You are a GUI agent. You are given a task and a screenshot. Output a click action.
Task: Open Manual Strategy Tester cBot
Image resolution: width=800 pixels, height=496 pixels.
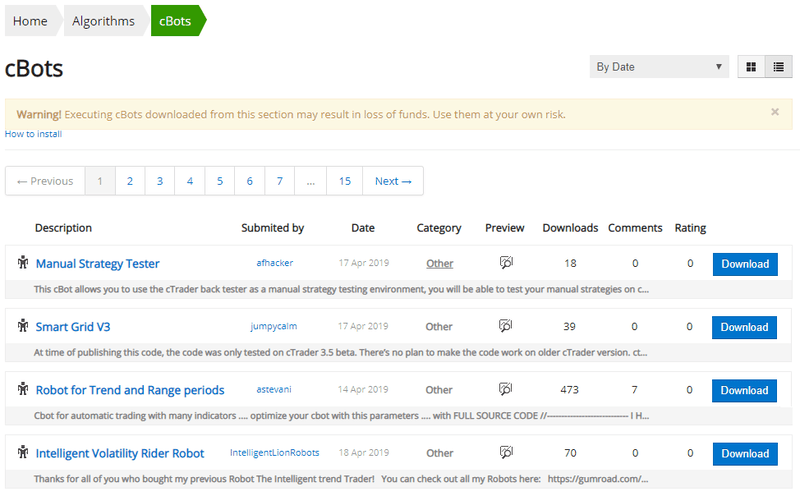tap(97, 264)
